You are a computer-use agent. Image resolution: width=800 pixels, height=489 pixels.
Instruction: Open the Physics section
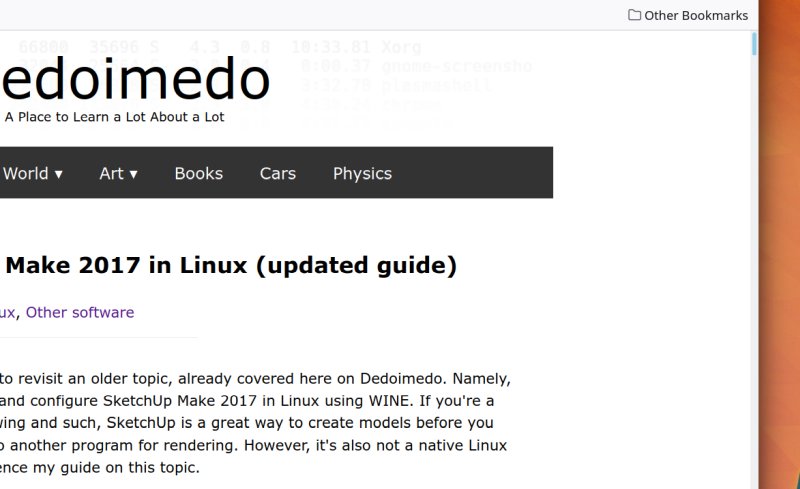coord(362,173)
